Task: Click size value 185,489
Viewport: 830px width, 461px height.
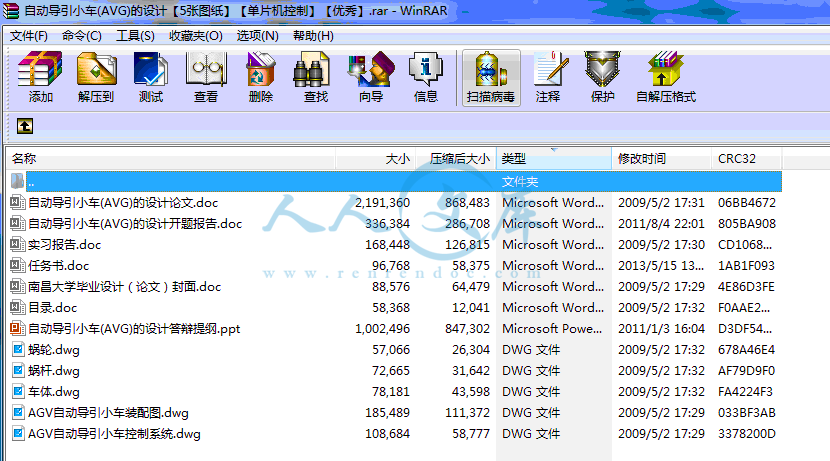Action: [387, 413]
